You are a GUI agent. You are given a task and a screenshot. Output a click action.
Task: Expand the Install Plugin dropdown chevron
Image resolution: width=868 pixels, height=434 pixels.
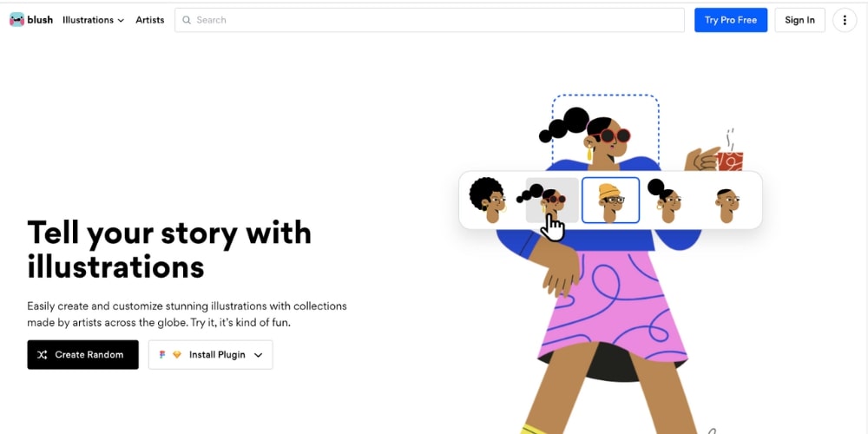click(x=258, y=355)
